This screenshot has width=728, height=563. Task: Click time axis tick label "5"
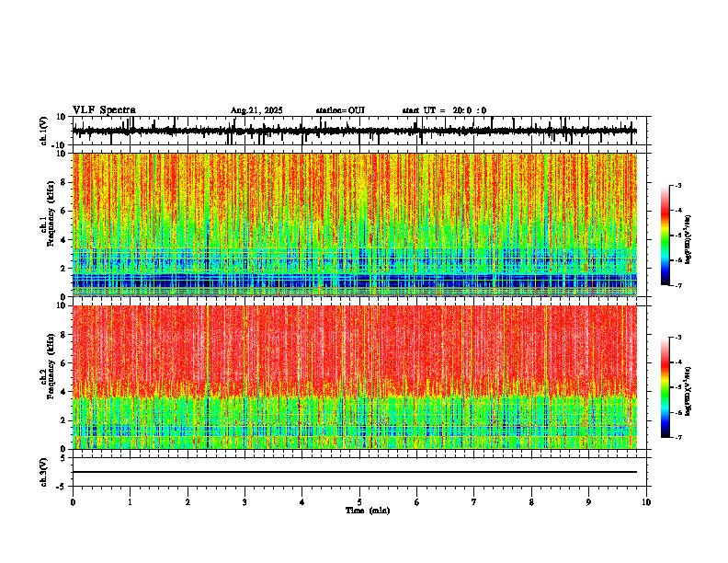pyautogui.click(x=359, y=502)
